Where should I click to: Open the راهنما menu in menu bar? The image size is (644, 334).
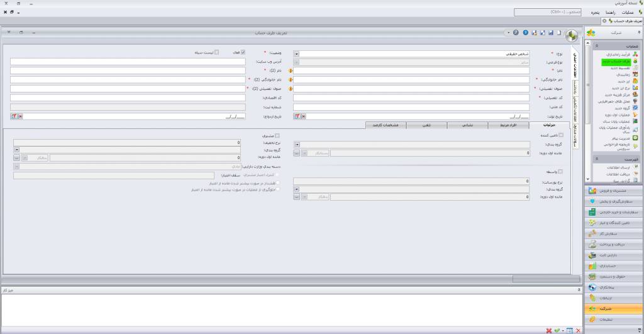[610, 13]
